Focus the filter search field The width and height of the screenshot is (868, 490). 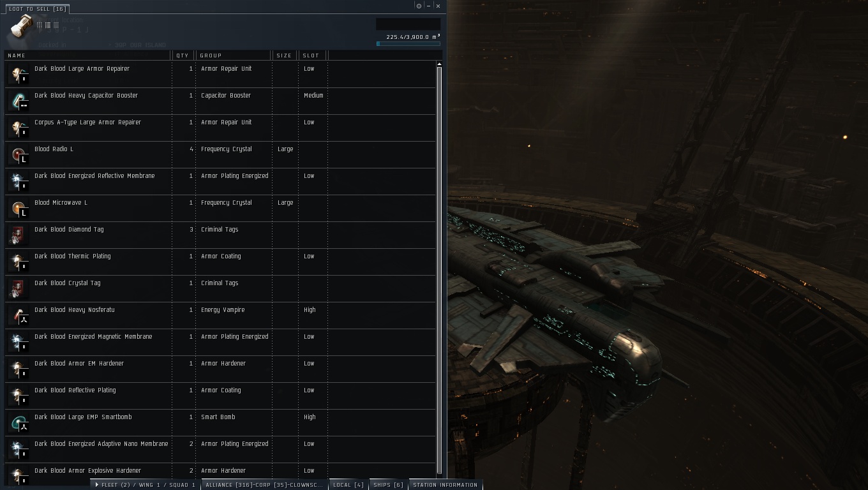[x=408, y=24]
